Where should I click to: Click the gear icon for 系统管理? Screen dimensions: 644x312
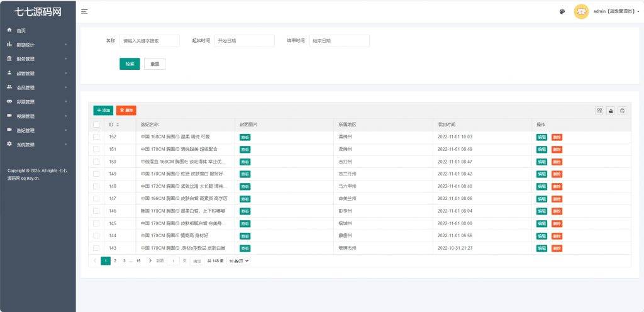(9, 144)
